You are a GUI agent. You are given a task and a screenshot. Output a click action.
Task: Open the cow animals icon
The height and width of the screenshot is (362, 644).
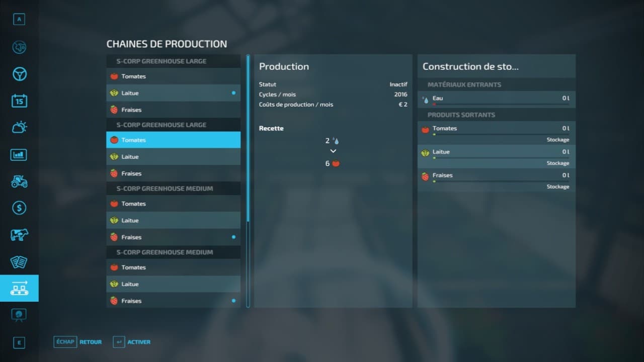(x=19, y=235)
